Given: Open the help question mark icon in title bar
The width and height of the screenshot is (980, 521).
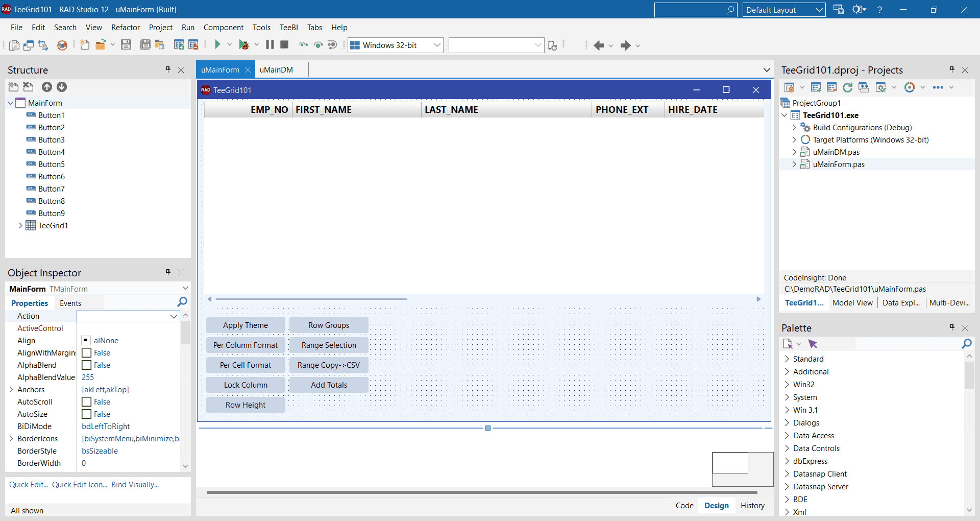Looking at the screenshot, I should point(879,10).
